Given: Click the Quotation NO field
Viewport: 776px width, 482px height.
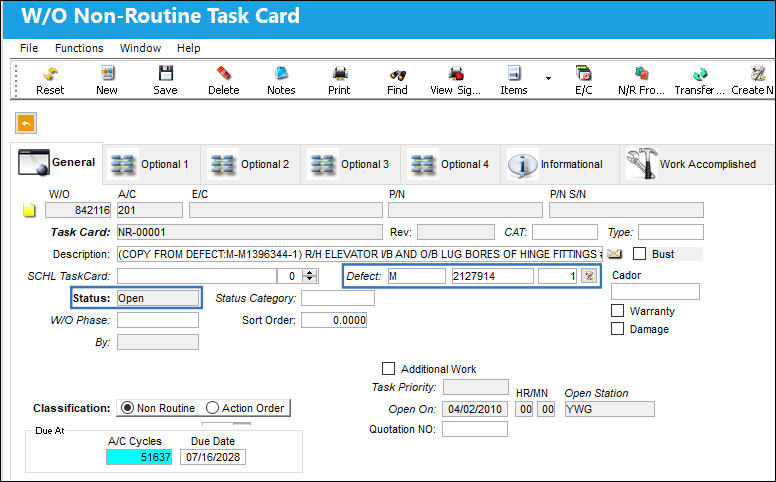Looking at the screenshot, I should pyautogui.click(x=475, y=429).
